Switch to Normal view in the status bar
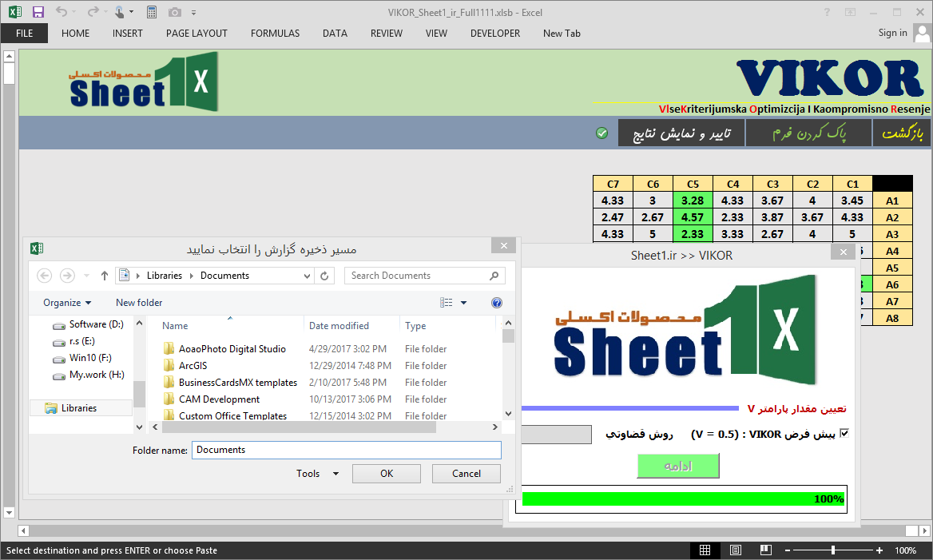This screenshot has width=933, height=560. [705, 550]
